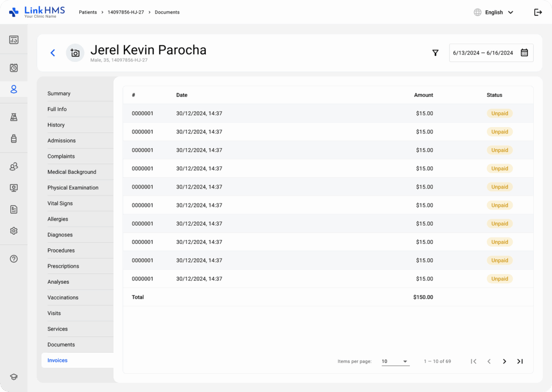Click the date range input field
The image size is (552, 392).
click(491, 53)
